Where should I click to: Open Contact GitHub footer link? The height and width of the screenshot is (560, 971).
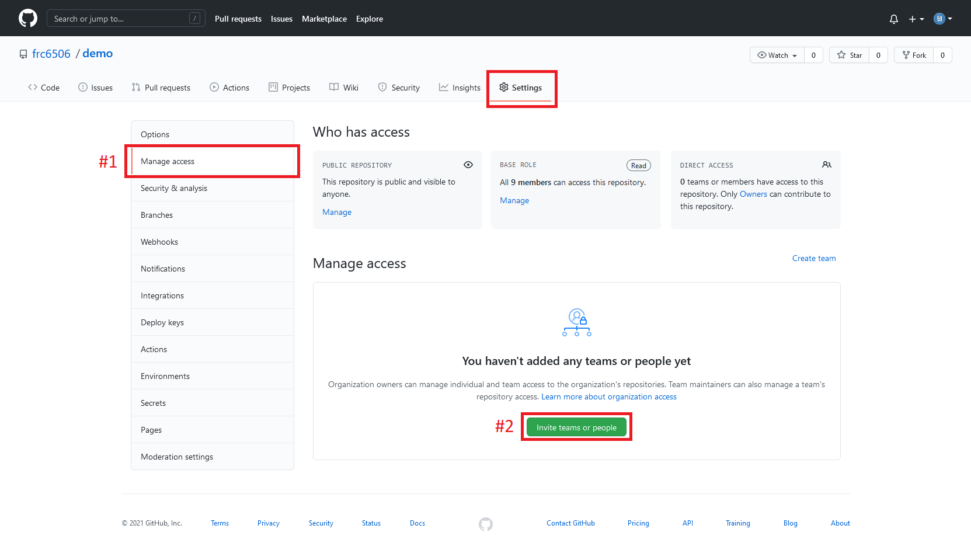coord(570,523)
